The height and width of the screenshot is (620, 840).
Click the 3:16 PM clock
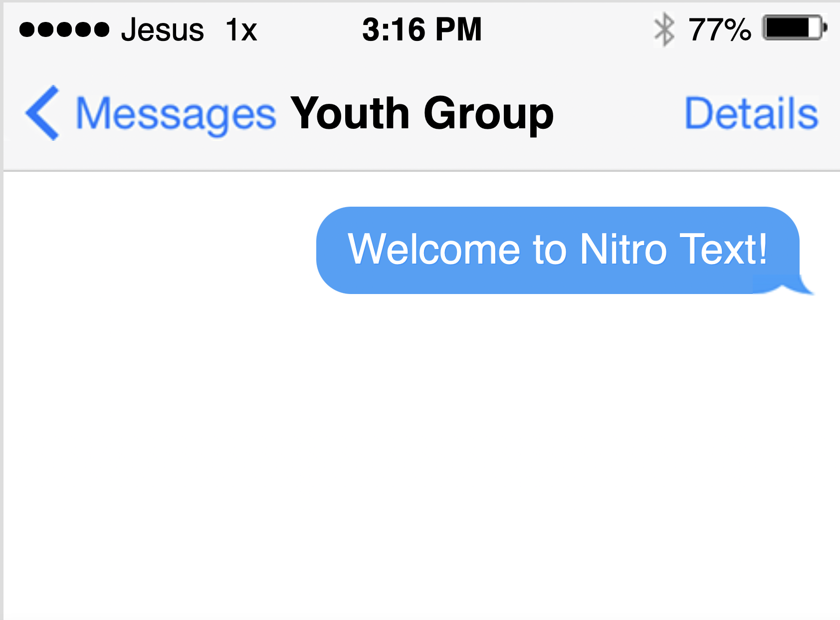[422, 29]
